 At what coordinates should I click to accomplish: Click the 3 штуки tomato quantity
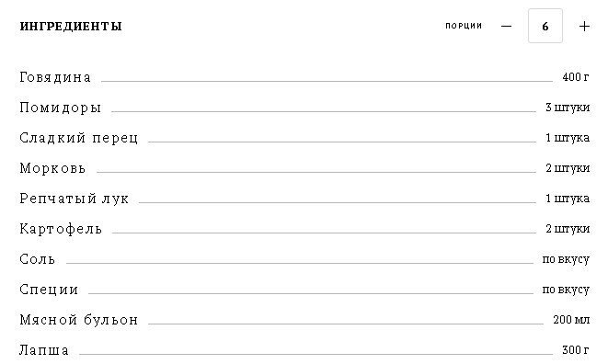coord(568,108)
